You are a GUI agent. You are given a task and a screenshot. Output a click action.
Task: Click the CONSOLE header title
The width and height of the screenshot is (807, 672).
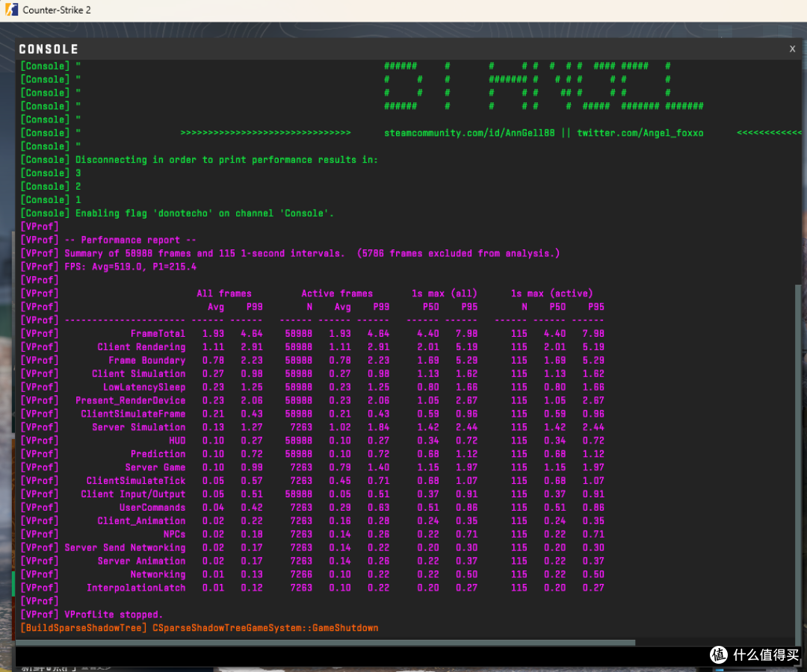[49, 49]
